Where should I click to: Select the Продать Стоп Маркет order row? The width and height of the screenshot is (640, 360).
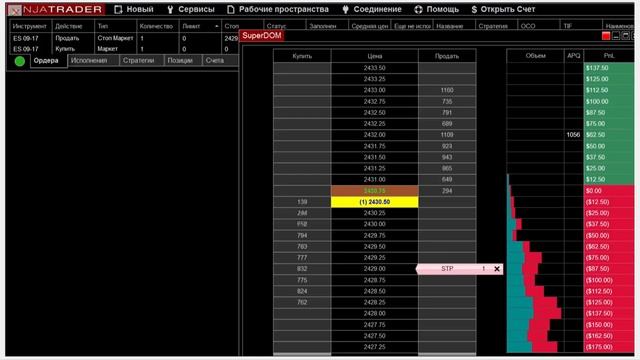pos(124,38)
